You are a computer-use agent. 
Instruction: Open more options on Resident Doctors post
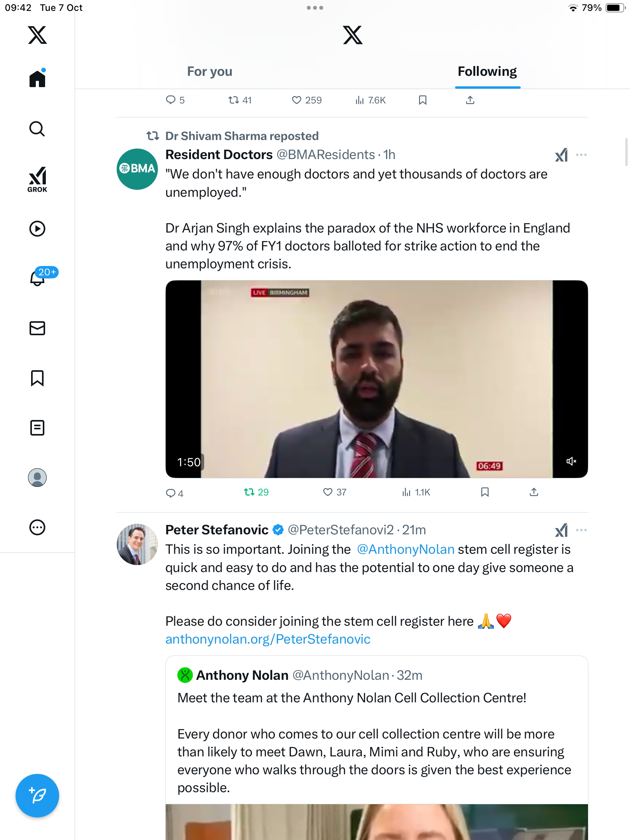click(x=581, y=155)
